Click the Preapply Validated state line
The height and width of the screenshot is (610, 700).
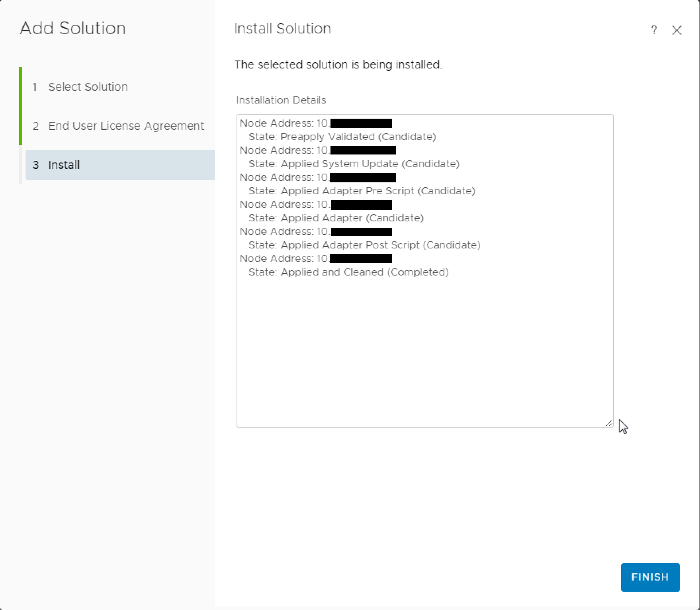pyautogui.click(x=342, y=137)
